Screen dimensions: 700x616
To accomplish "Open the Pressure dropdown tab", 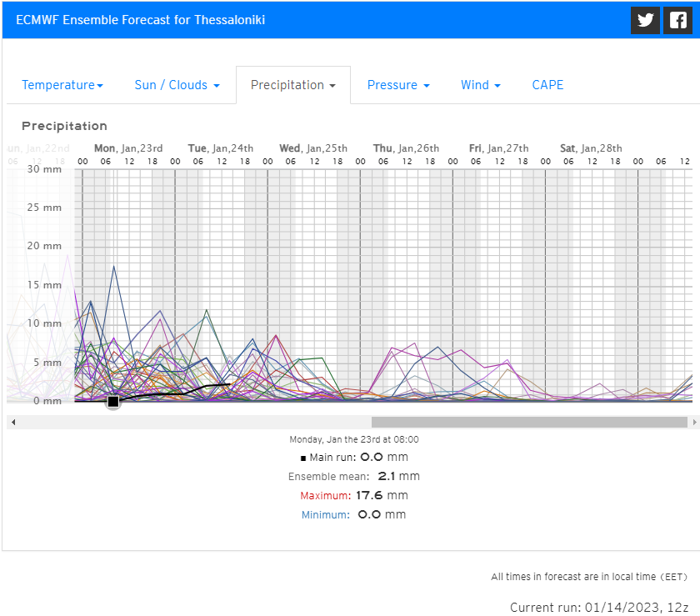I will pos(398,85).
